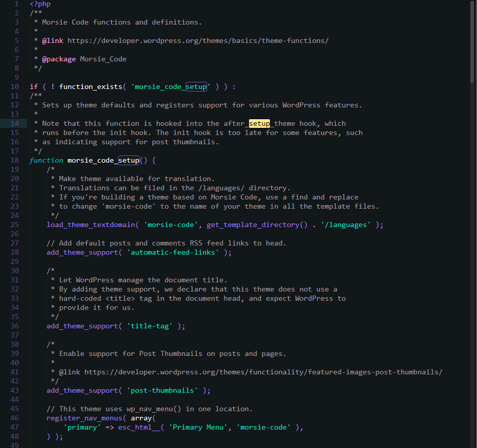Click the 'morsie-code' string on line 47
Viewport: 477px width, 448px height.
click(x=263, y=428)
